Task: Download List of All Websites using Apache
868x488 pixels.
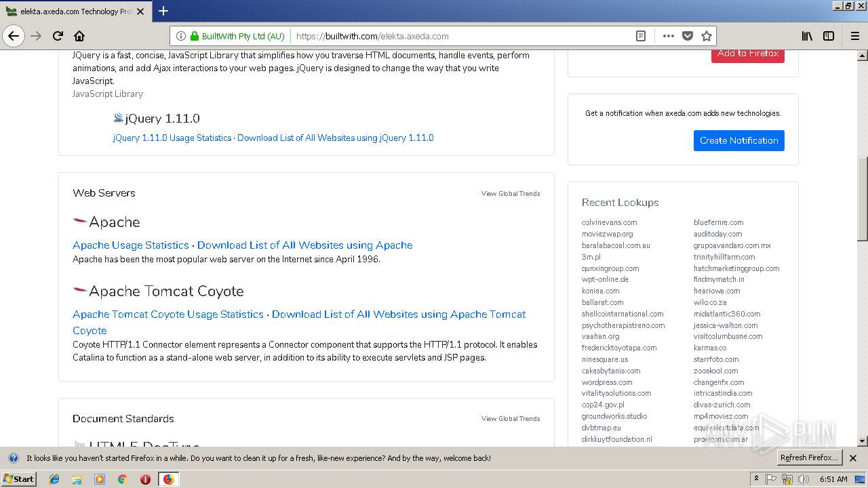Action: [305, 245]
